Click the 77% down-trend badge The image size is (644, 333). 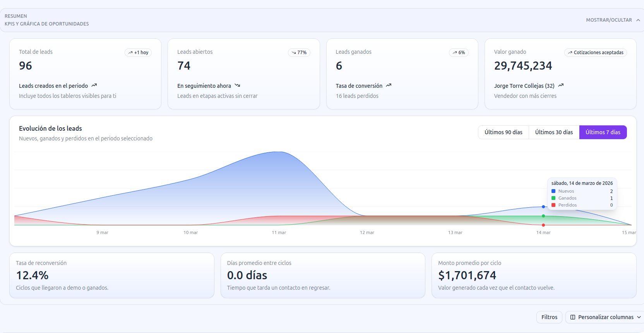pos(299,53)
